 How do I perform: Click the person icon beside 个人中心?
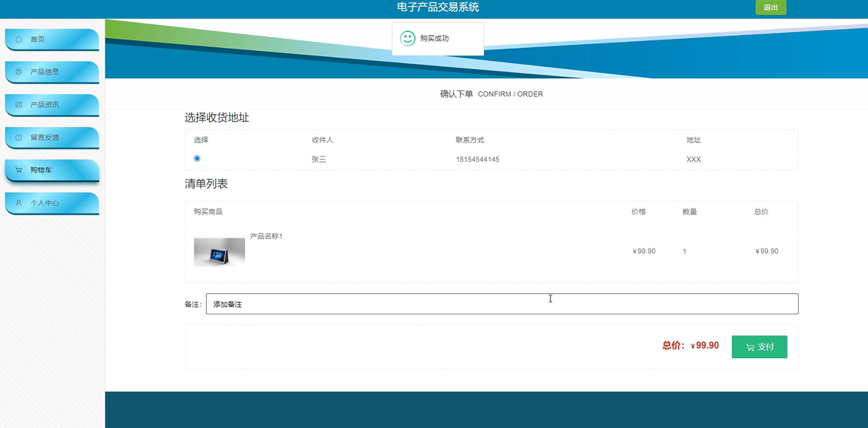[19, 203]
